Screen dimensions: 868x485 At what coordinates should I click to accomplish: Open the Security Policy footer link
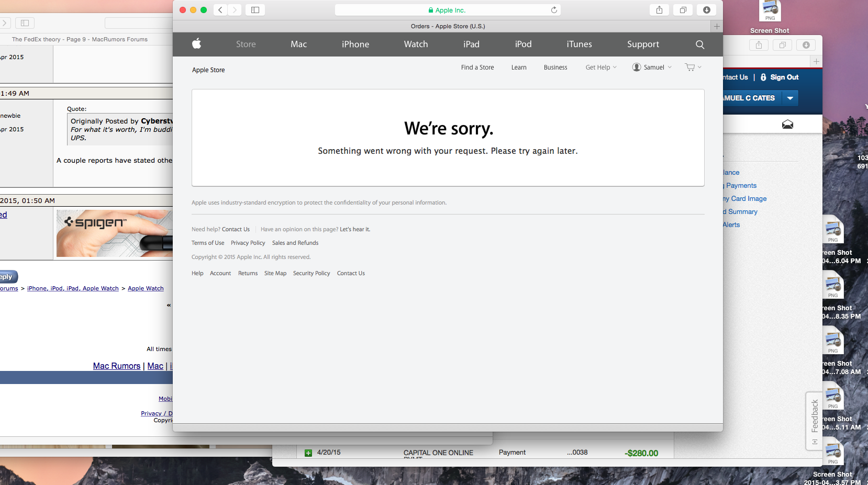click(x=311, y=273)
